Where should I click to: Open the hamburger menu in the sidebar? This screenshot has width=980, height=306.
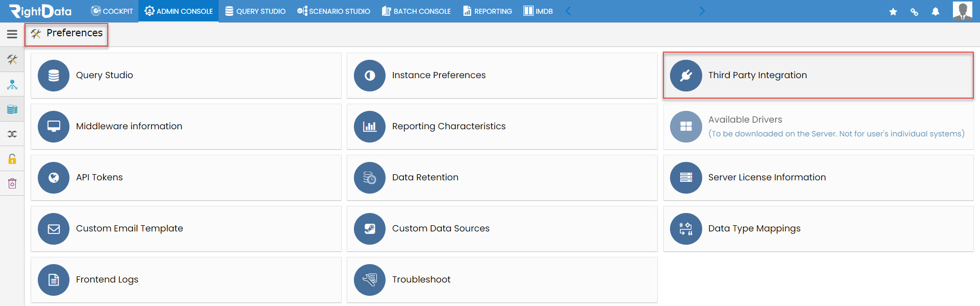pyautogui.click(x=12, y=34)
